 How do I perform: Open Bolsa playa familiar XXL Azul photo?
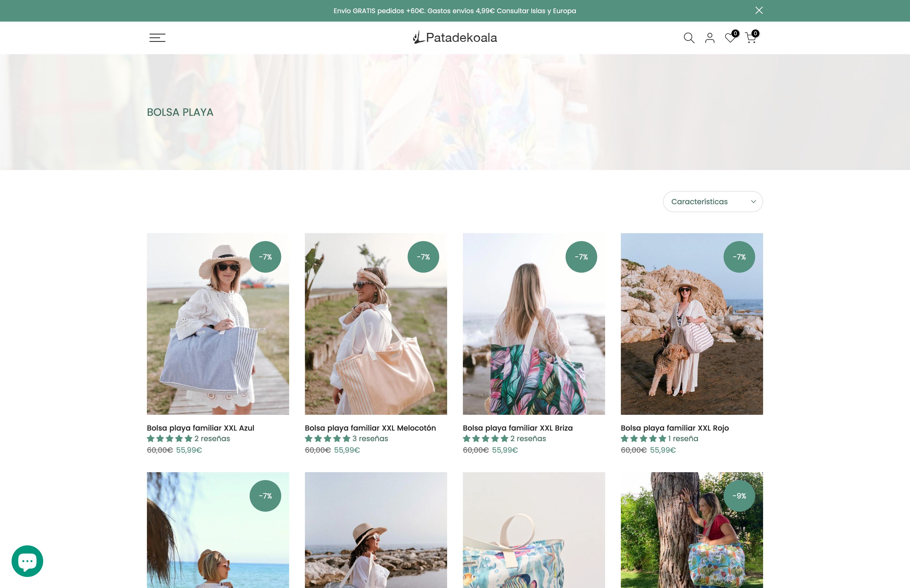pos(218,324)
